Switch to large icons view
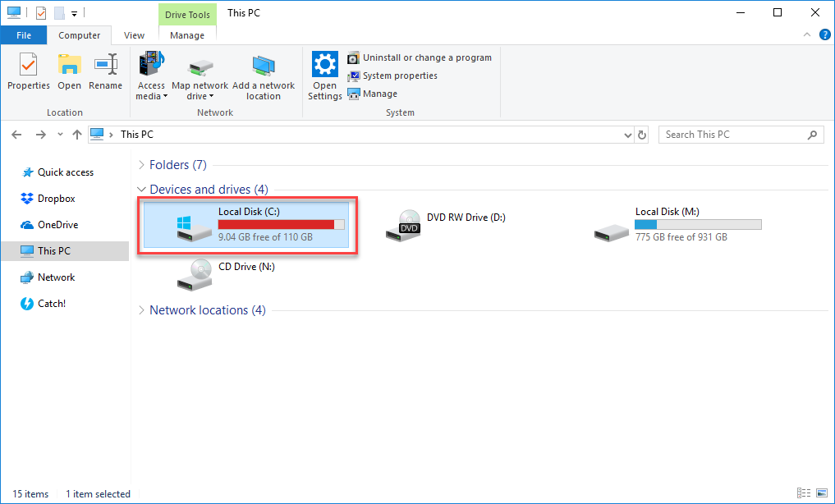The width and height of the screenshot is (835, 504). (x=822, y=493)
